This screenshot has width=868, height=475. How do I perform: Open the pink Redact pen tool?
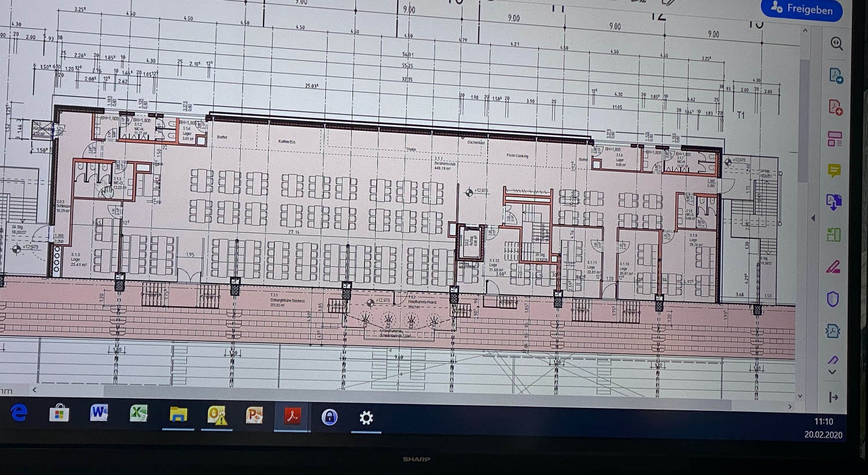coord(833,267)
